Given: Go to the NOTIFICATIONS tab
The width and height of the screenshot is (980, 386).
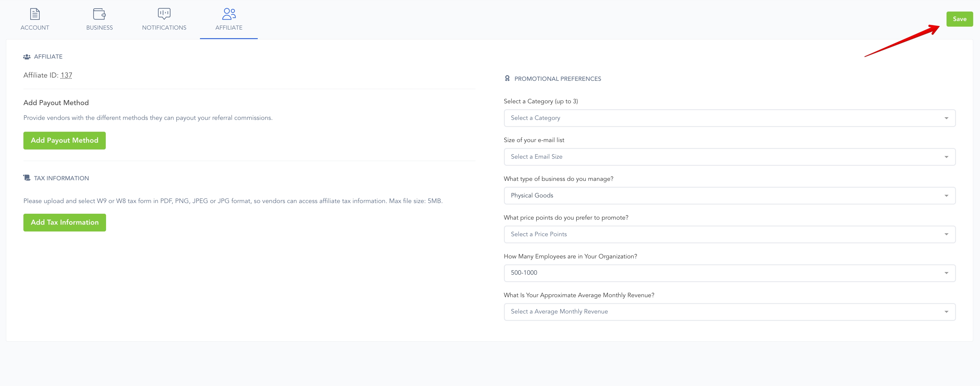Looking at the screenshot, I should [x=164, y=28].
